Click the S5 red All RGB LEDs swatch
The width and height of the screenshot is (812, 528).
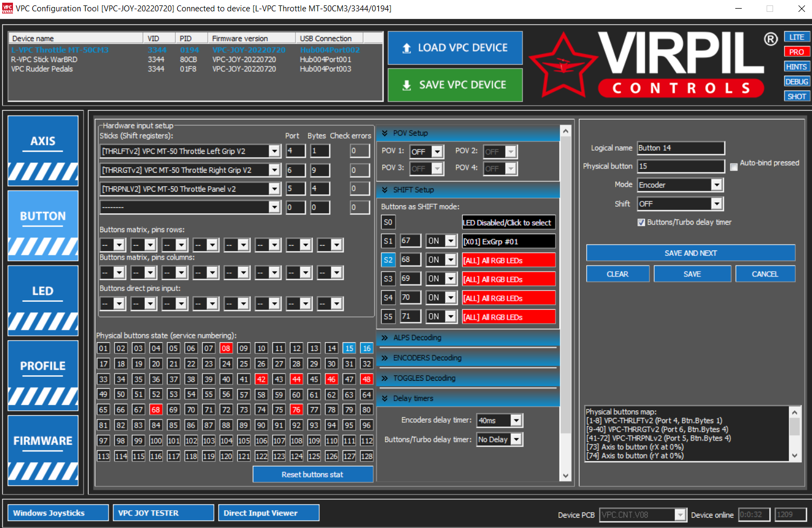(x=508, y=317)
